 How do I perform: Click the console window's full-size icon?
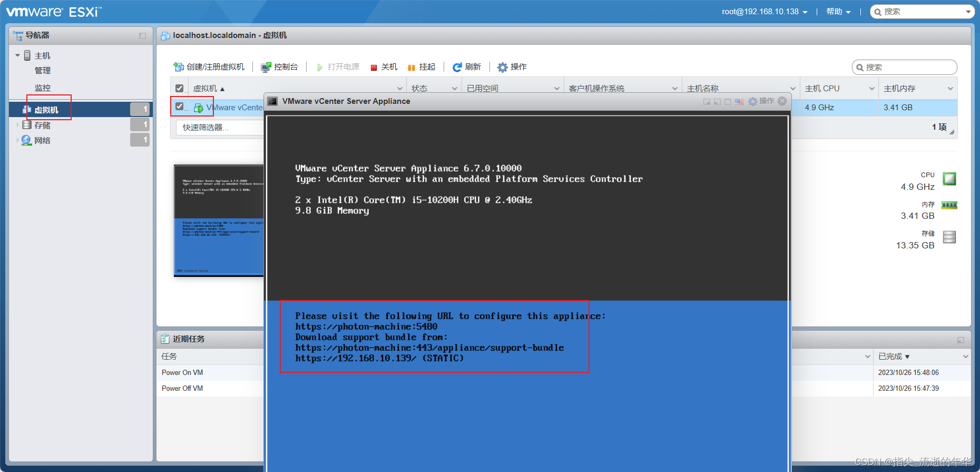pos(728,102)
